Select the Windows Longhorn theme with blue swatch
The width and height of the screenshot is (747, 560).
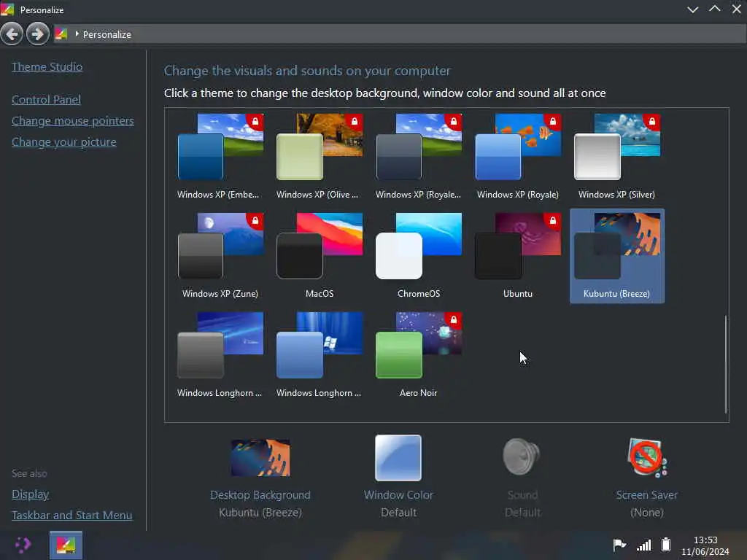[320, 355]
